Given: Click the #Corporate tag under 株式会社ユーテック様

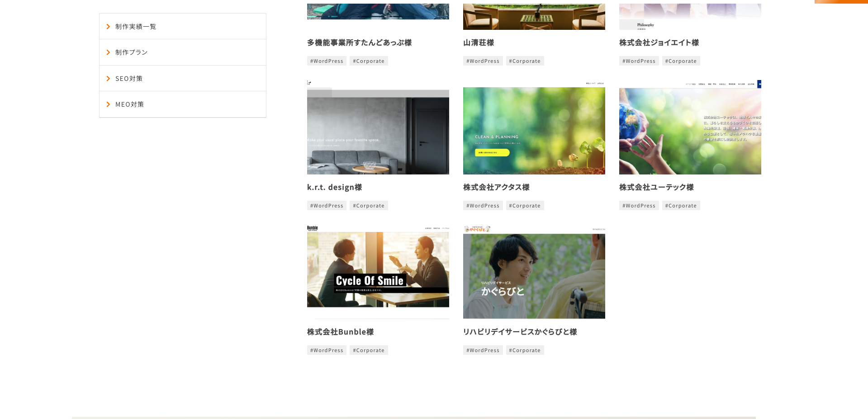Looking at the screenshot, I should [x=681, y=205].
